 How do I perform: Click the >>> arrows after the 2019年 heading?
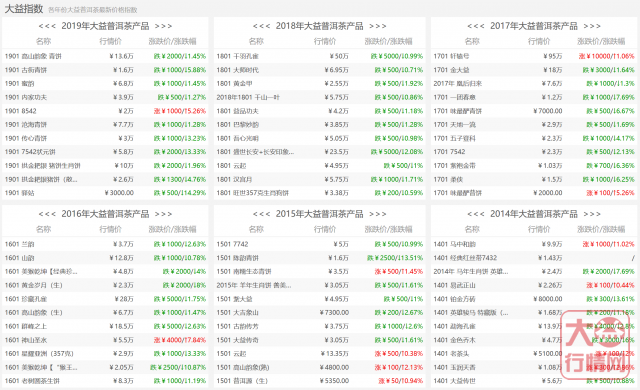(163, 26)
